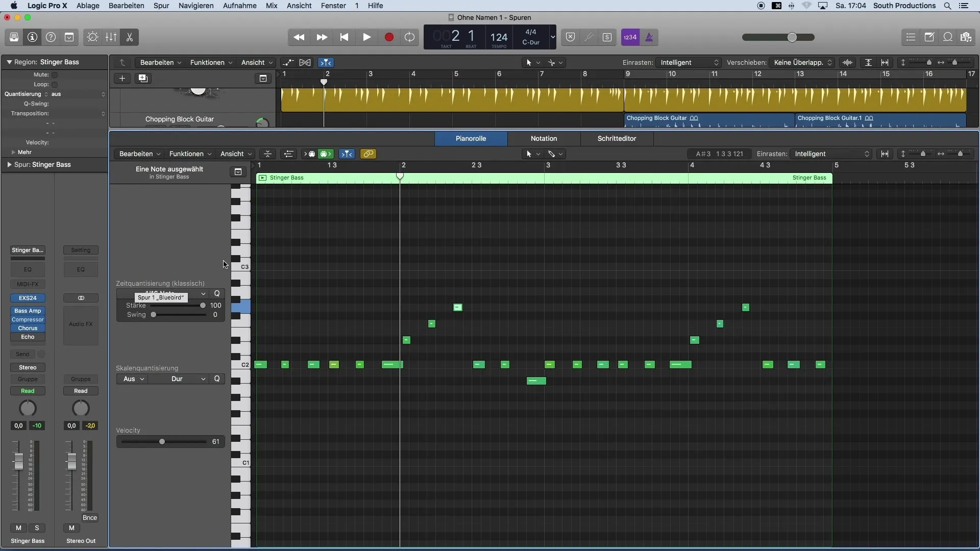Switch to the Schritteditor tab
The width and height of the screenshot is (980, 551).
tap(617, 139)
